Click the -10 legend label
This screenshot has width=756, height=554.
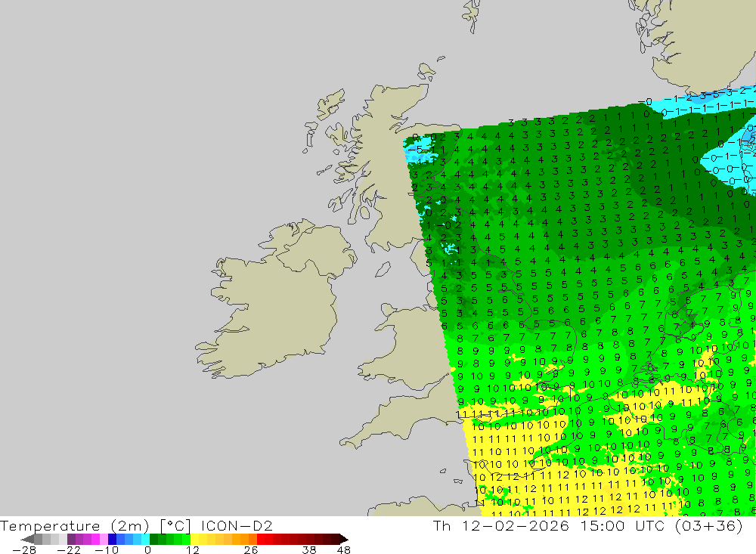click(x=106, y=550)
